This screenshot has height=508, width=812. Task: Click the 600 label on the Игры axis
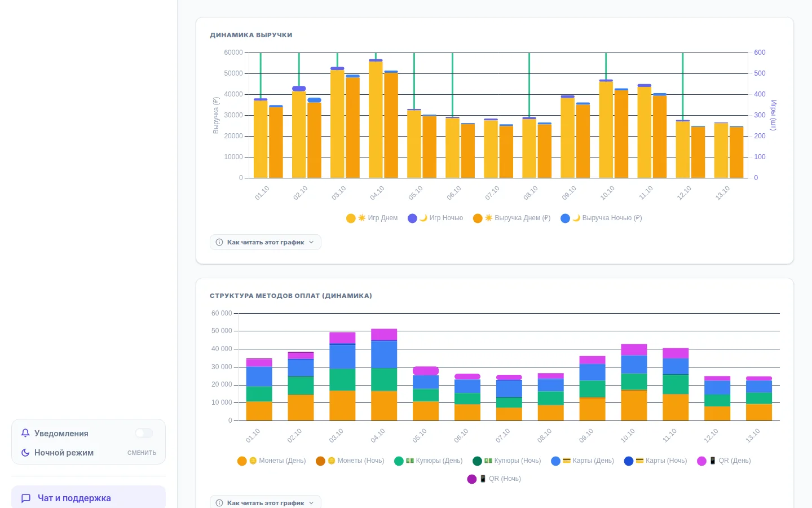(760, 52)
